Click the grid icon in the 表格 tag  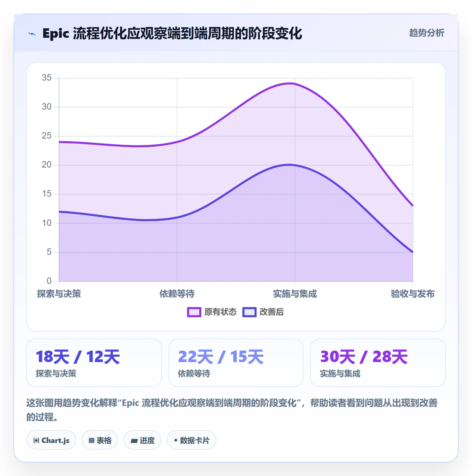click(91, 441)
